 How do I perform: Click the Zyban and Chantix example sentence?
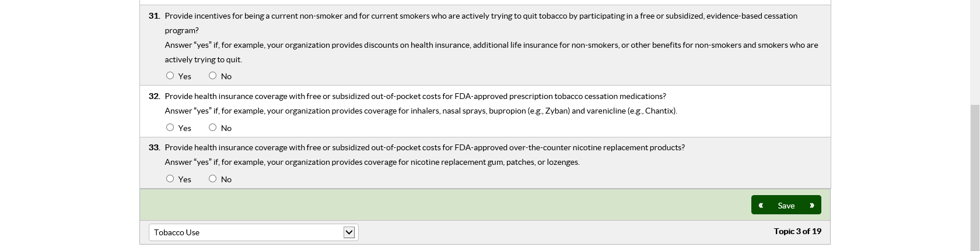[x=421, y=111]
